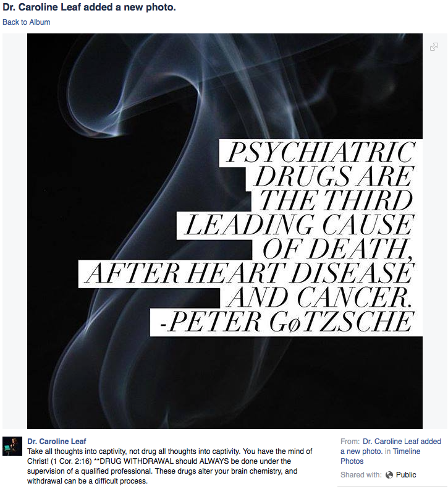Click the Public audience label
This screenshot has height=491, width=448.
406,475
